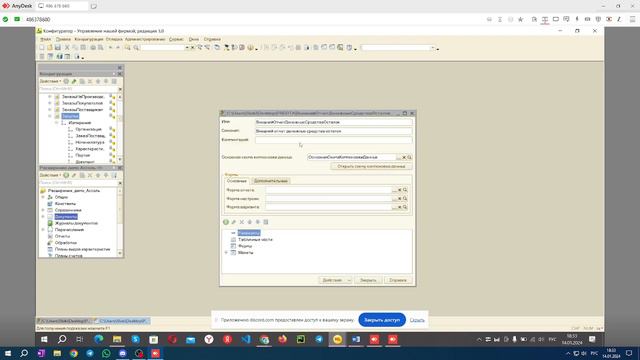Click green Add icon in extension panel
The height and width of the screenshot is (360, 640).
coord(66,175)
